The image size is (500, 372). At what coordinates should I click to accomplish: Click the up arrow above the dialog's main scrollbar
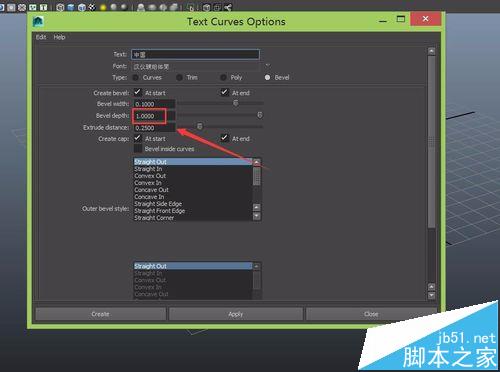pyautogui.click(x=431, y=51)
